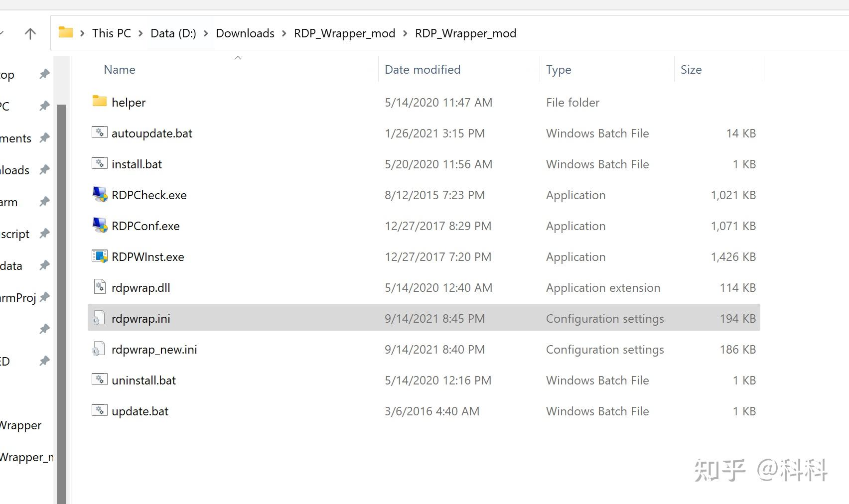Image resolution: width=849 pixels, height=504 pixels.
Task: Click the sort caret above the Name column
Action: coord(238,57)
